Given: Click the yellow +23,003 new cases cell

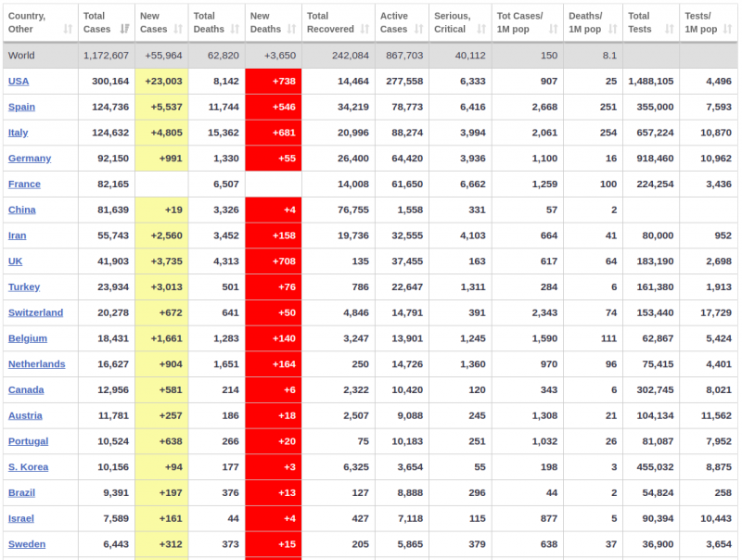Looking at the screenshot, I should point(162,82).
